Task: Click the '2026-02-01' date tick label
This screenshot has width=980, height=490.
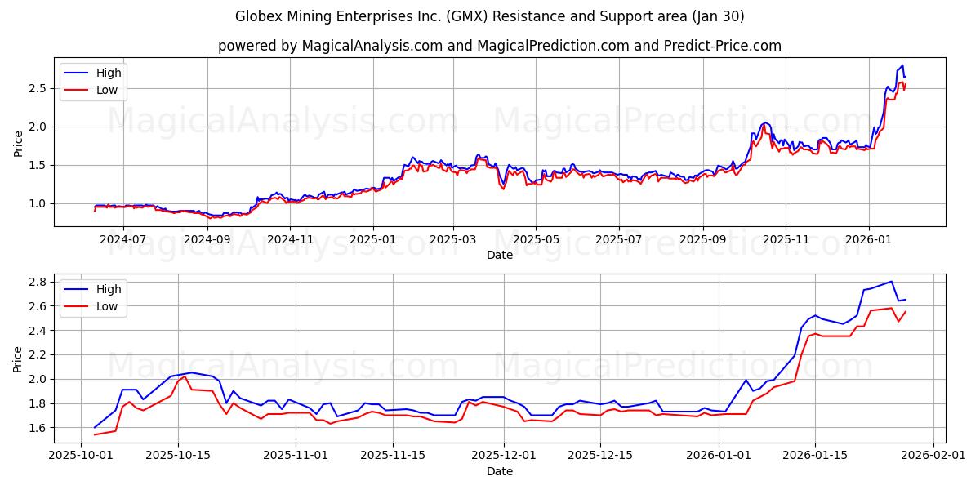Action: pyautogui.click(x=933, y=457)
